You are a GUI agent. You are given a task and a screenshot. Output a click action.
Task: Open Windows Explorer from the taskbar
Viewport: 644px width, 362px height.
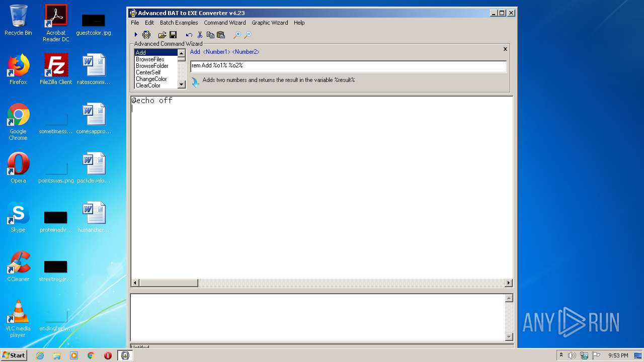pyautogui.click(x=57, y=355)
